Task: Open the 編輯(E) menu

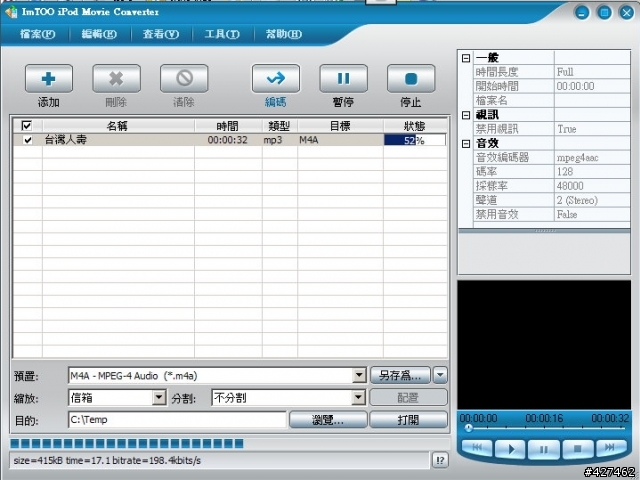Action: coord(99,34)
